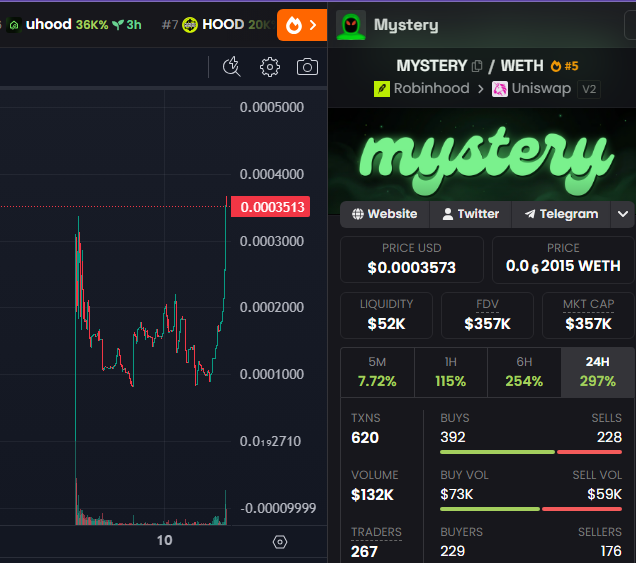
Task: Select the 1H timeframe tab
Action: point(451,372)
